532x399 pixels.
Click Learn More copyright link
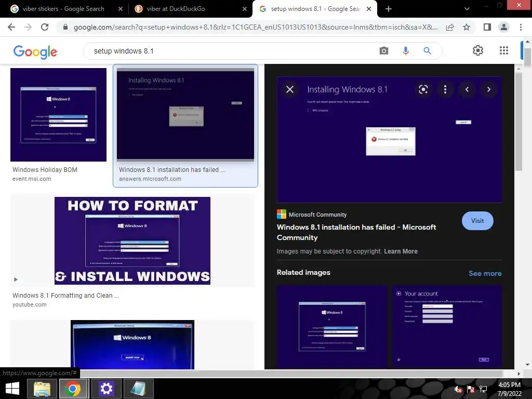tap(401, 251)
